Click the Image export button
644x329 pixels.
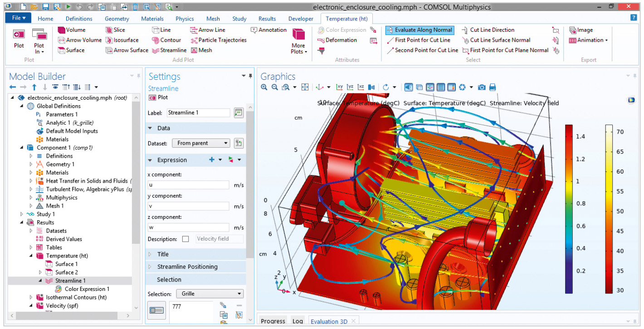581,30
